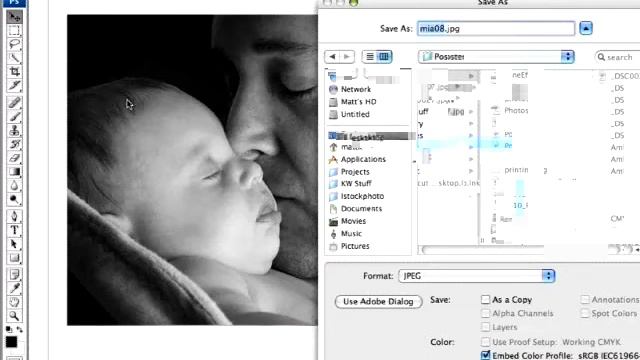Image resolution: width=640 pixels, height=360 pixels.
Task: Toggle the Alpha Channels checkbox
Action: click(x=485, y=313)
